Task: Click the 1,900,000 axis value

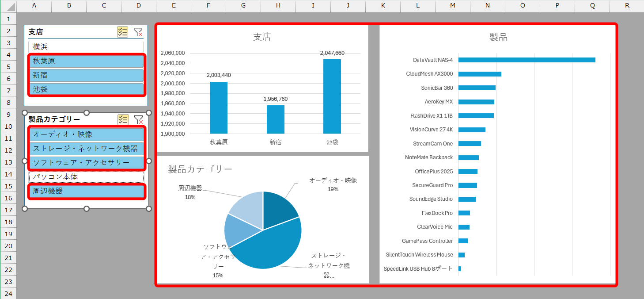Action: (x=173, y=134)
